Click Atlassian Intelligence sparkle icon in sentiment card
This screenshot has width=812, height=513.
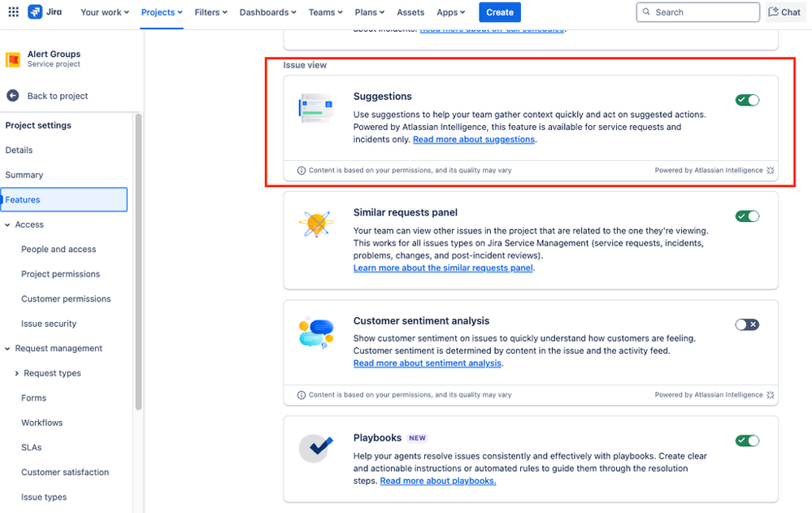click(771, 395)
